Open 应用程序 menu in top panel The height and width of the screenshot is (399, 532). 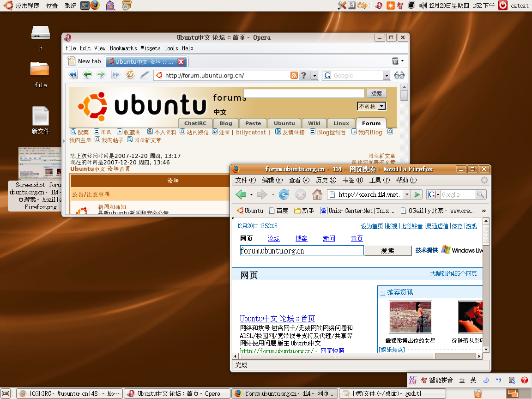tap(22, 6)
